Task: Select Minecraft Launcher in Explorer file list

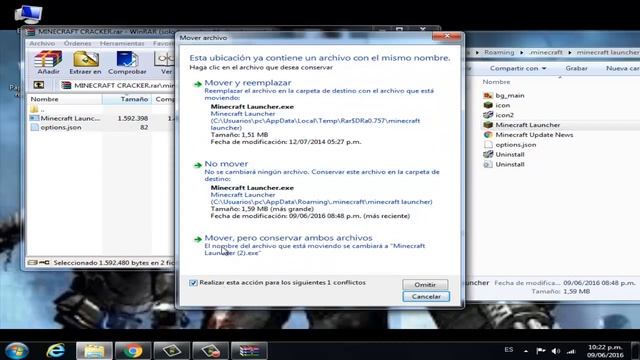Action: (x=522, y=125)
